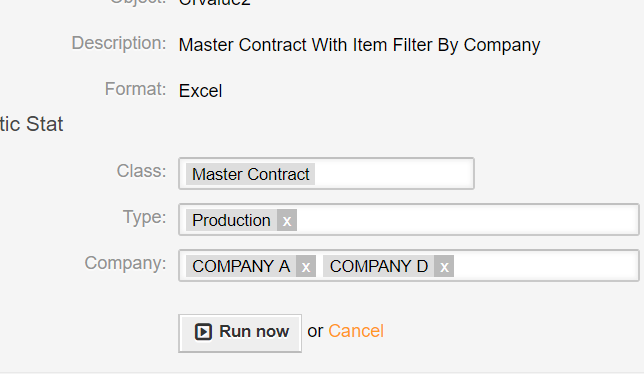Viewport: 644px width, 383px height.
Task: Click the Type field label
Action: coord(145,217)
